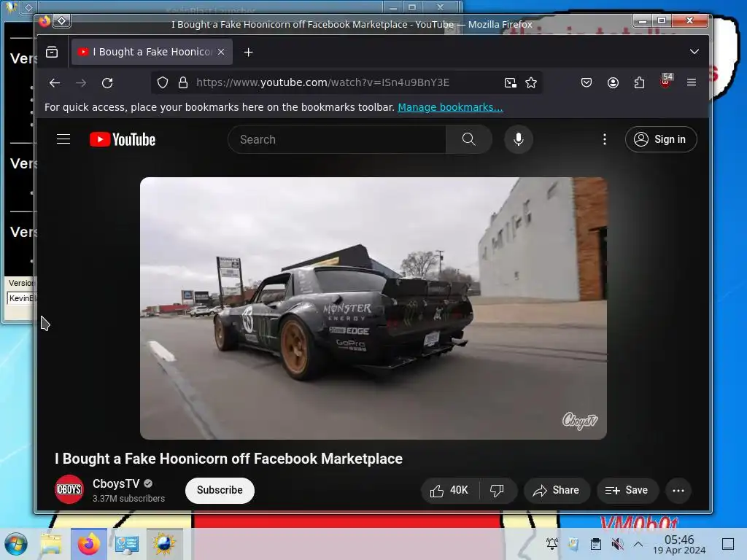Image resolution: width=747 pixels, height=560 pixels.
Task: Open CboysTV channel avatar
Action: [x=69, y=489]
